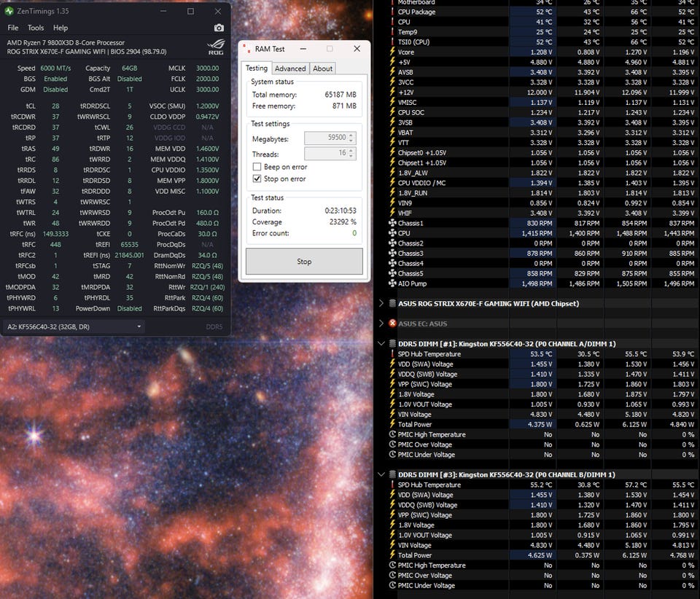Open the Tools menu in ZenTimings
Viewport: 700px width, 599px height.
coord(36,28)
